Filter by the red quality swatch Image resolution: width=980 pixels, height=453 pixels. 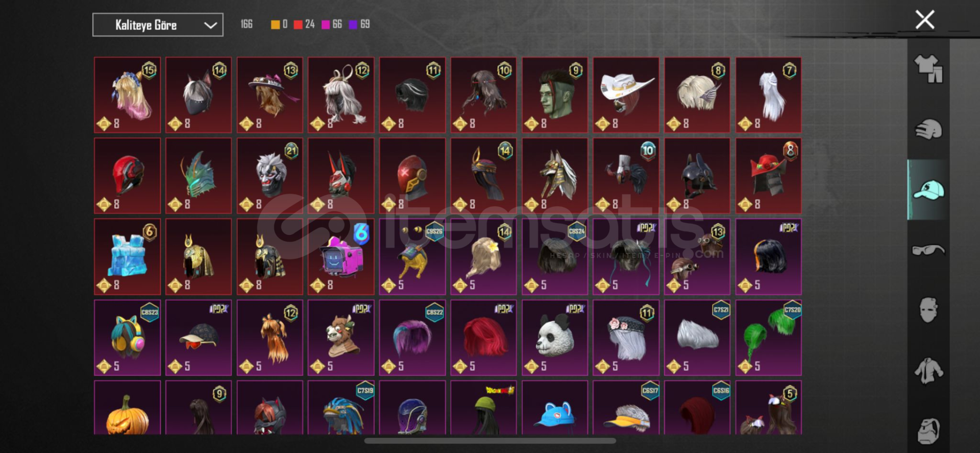(x=298, y=25)
